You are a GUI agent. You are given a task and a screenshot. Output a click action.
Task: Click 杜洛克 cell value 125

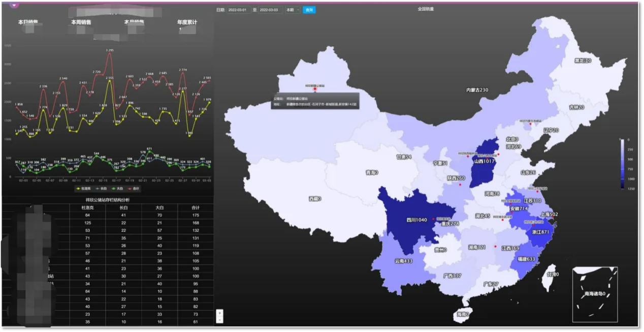point(88,223)
